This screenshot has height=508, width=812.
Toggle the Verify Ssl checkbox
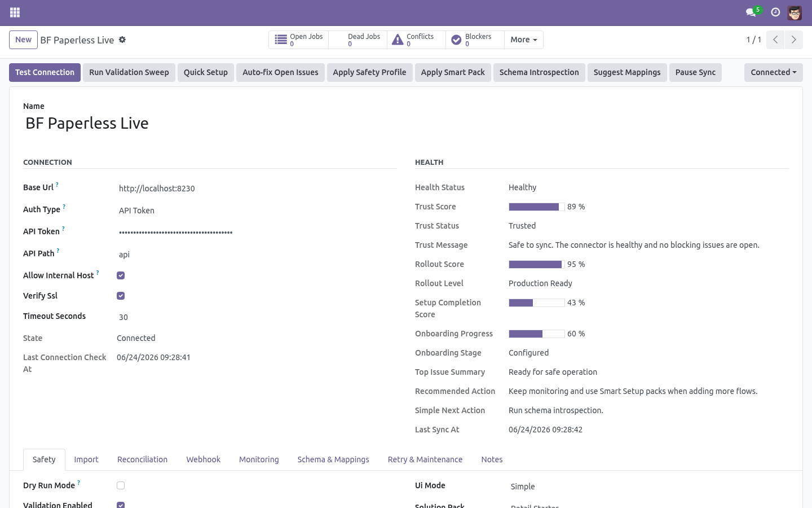coord(121,296)
